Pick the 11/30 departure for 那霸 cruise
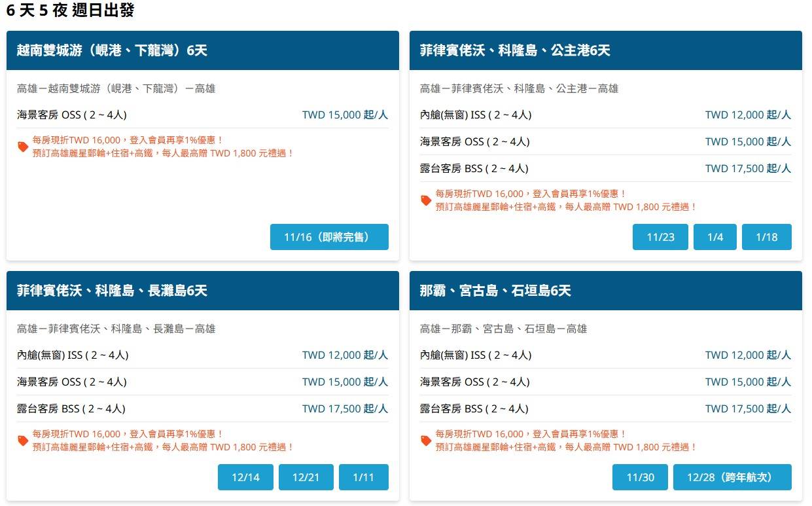Viewport: 812px width, 506px height. (x=640, y=477)
